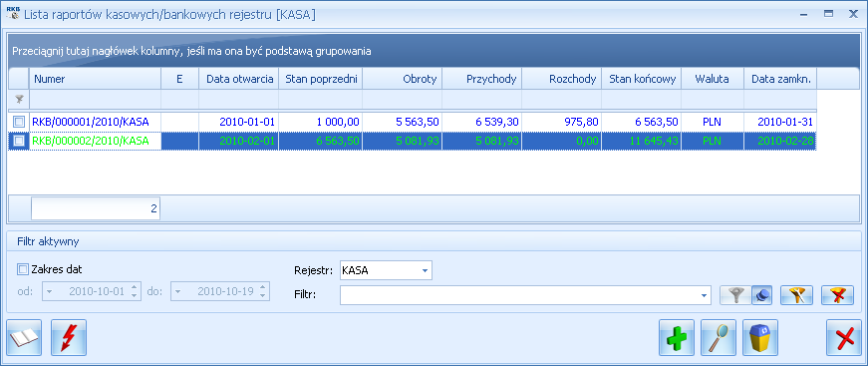868x366 pixels.
Task: Click the open book icon button
Action: click(24, 337)
